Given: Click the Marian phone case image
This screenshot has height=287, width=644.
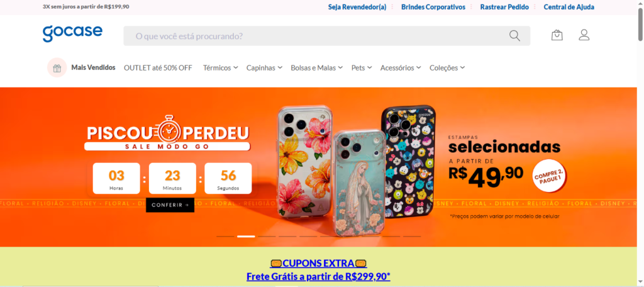Looking at the screenshot, I should click(359, 183).
